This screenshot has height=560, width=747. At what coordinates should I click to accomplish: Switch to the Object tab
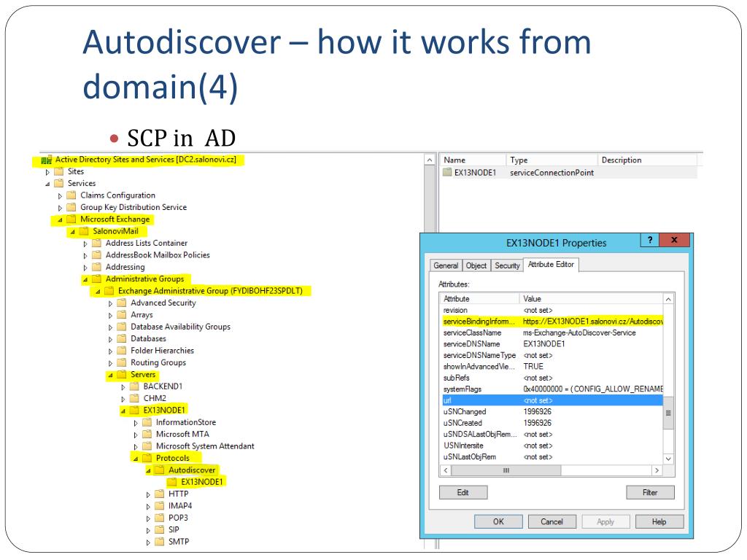coord(476,265)
